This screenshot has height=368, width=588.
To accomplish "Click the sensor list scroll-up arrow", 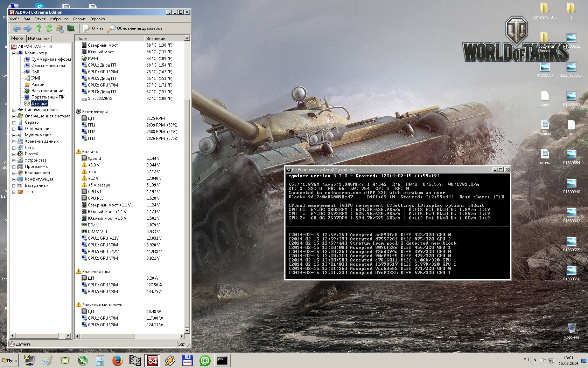I will 187,38.
